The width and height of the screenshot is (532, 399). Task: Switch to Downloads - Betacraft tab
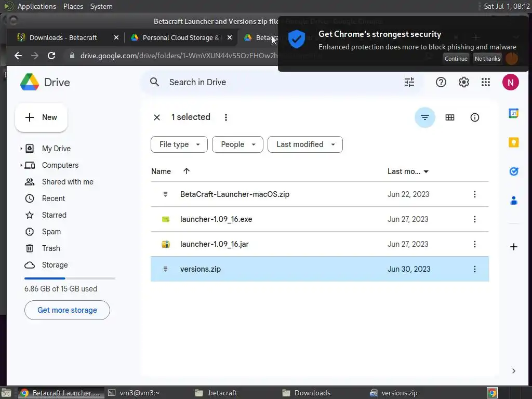point(63,37)
